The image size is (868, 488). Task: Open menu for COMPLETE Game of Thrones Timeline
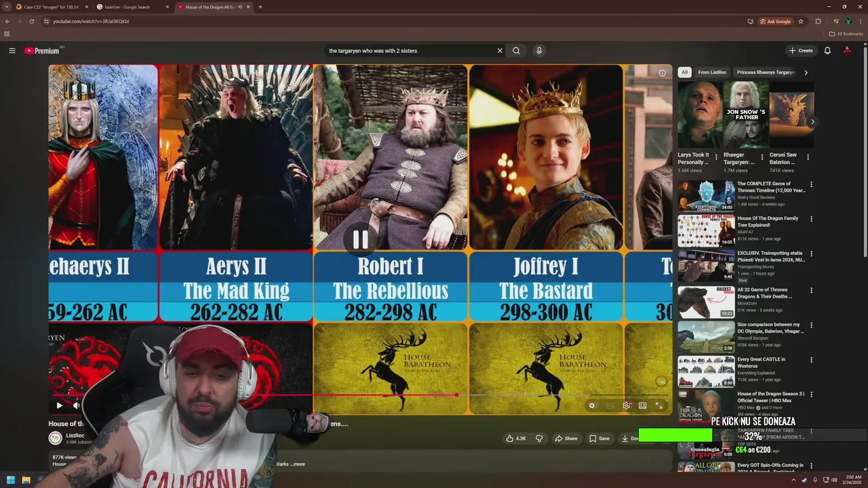(x=811, y=184)
